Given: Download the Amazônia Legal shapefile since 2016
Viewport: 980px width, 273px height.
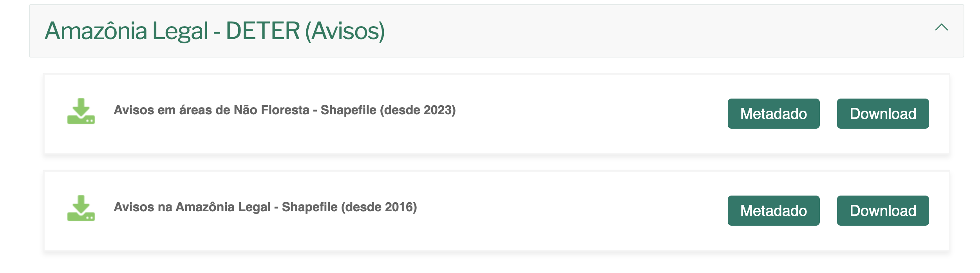Looking at the screenshot, I should point(882,210).
